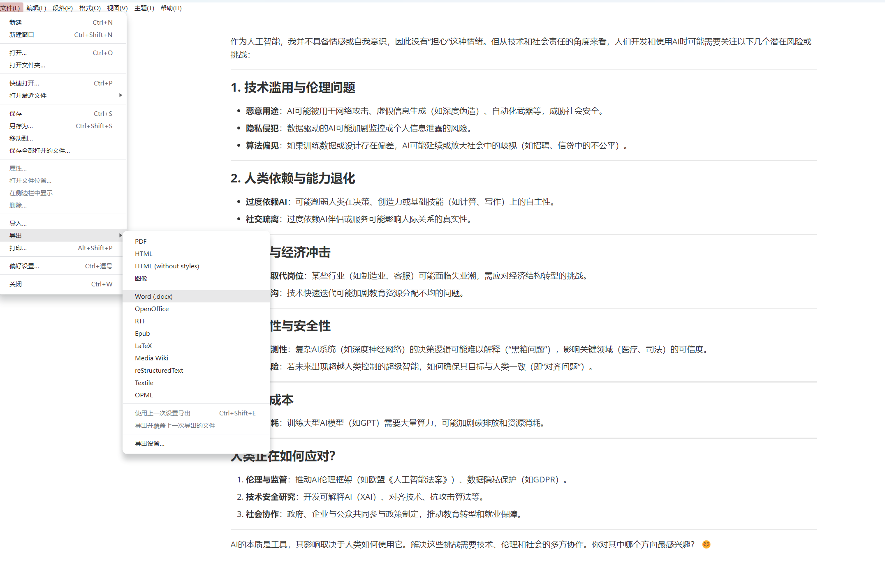The height and width of the screenshot is (588, 885).
Task: Click the smiley emoji at document end
Action: coord(706,544)
